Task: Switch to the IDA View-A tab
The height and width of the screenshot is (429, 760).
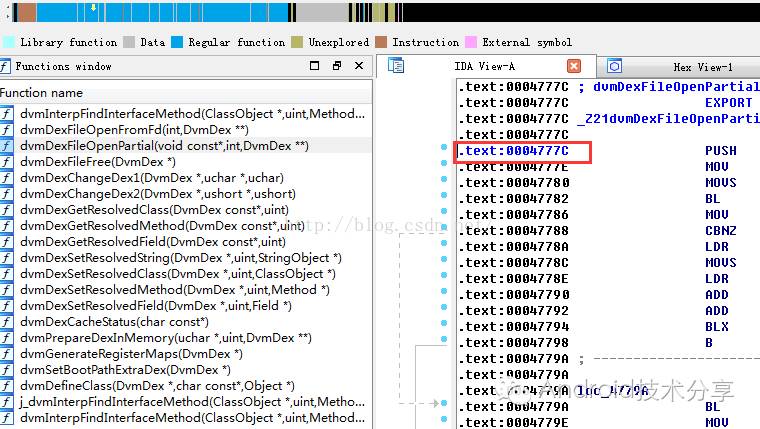Action: click(x=485, y=66)
